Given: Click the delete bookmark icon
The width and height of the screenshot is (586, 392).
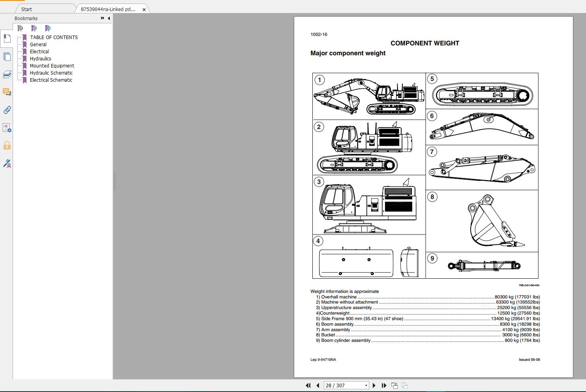Looking at the screenshot, I should pyautogui.click(x=20, y=28).
